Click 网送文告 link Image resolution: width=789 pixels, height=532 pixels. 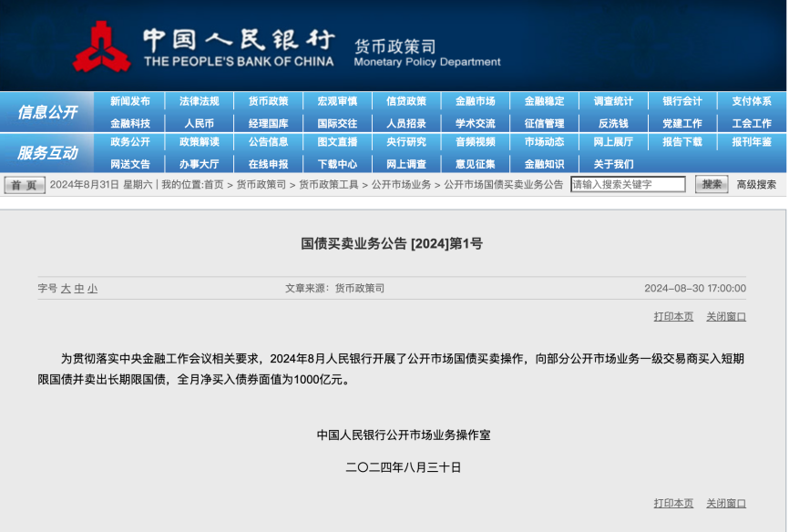pyautogui.click(x=130, y=164)
